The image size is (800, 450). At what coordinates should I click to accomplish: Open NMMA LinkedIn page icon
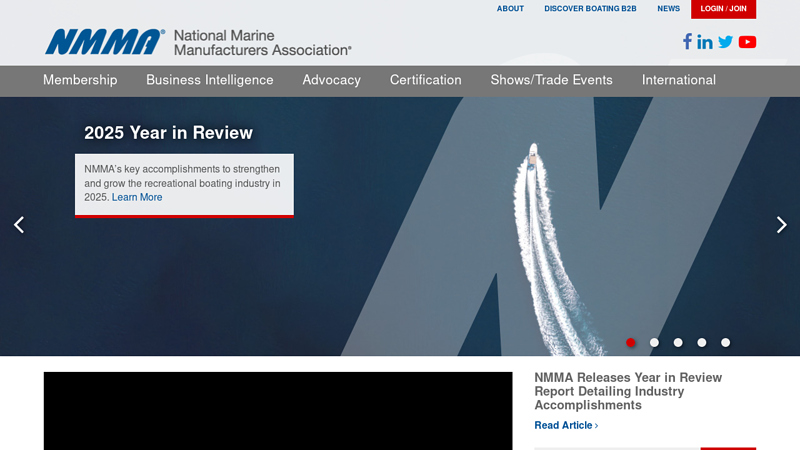click(x=705, y=42)
